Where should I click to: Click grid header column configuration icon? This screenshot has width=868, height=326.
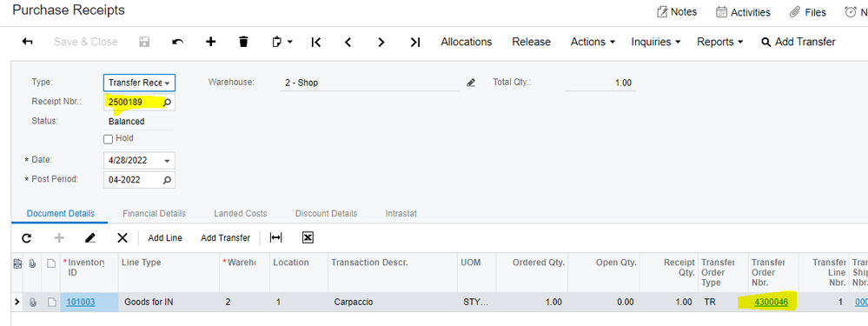(17, 263)
